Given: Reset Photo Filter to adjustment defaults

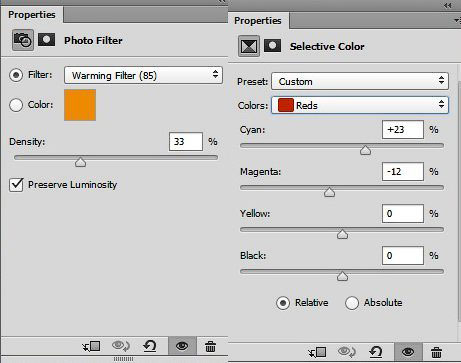Looking at the screenshot, I should (150, 346).
